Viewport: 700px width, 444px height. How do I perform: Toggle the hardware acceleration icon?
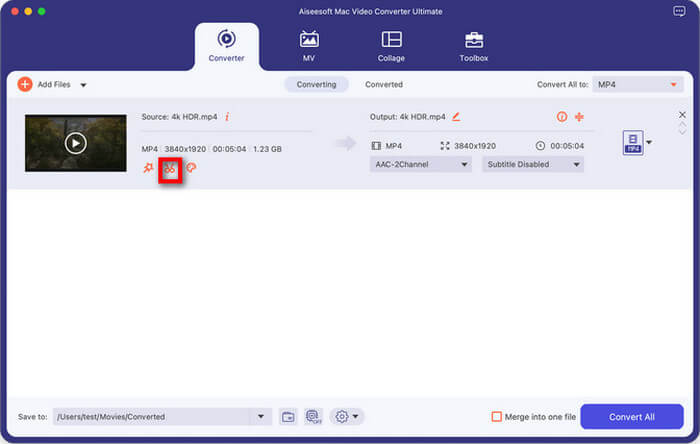313,417
